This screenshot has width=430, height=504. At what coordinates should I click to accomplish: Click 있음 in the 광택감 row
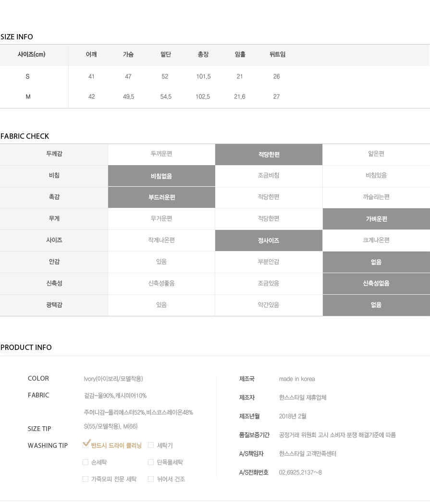pos(161,305)
